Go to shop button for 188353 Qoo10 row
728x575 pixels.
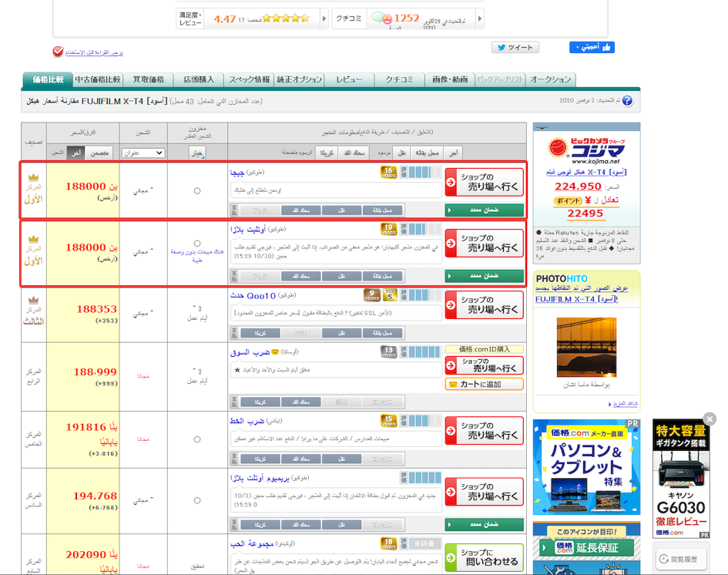(x=485, y=304)
